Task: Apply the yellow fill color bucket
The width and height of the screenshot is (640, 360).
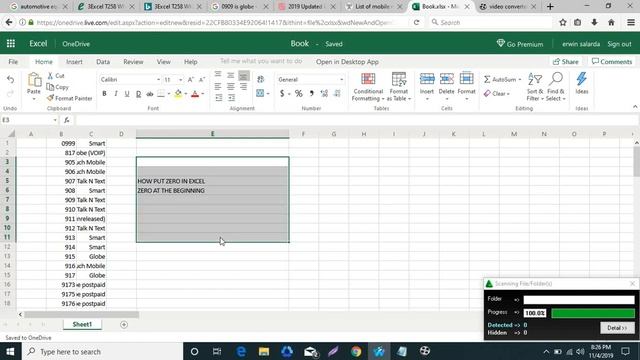Action: [178, 94]
